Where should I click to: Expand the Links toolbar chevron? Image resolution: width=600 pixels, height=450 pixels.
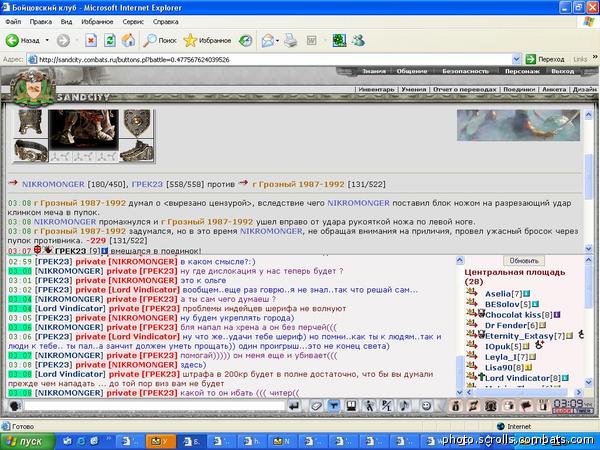click(595, 57)
